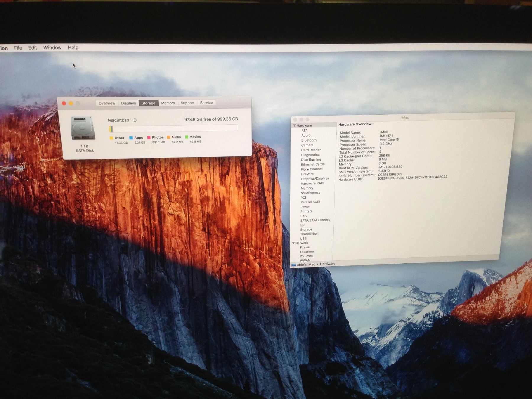This screenshot has height=399, width=532.
Task: Click the yellow Other storage legend swatch
Action: point(111,138)
